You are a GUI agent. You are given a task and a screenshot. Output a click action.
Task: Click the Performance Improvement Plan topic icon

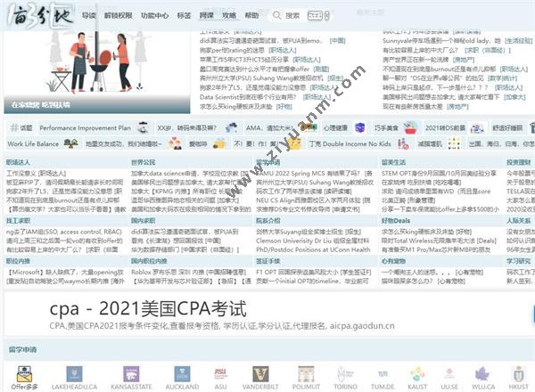pos(143,127)
